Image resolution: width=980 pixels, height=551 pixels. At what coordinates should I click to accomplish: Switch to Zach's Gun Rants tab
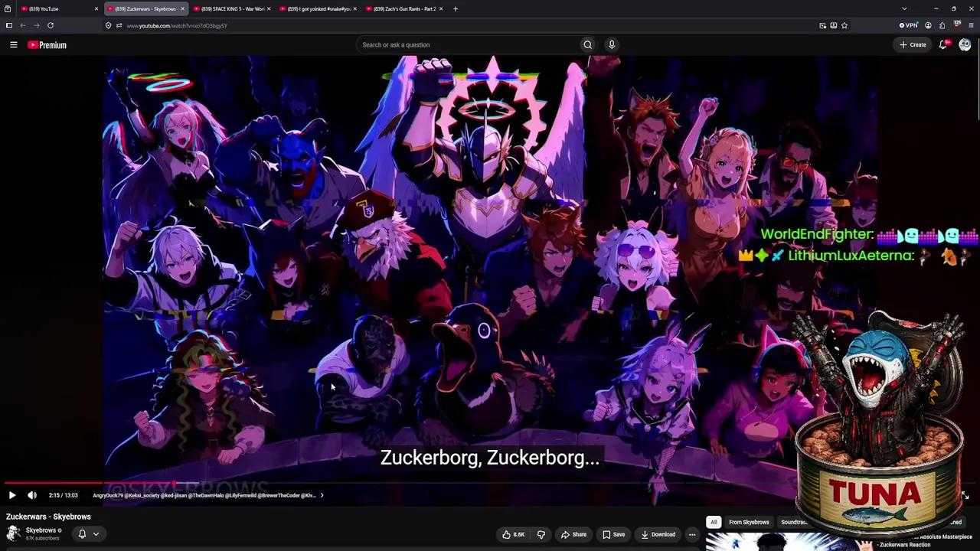(403, 8)
